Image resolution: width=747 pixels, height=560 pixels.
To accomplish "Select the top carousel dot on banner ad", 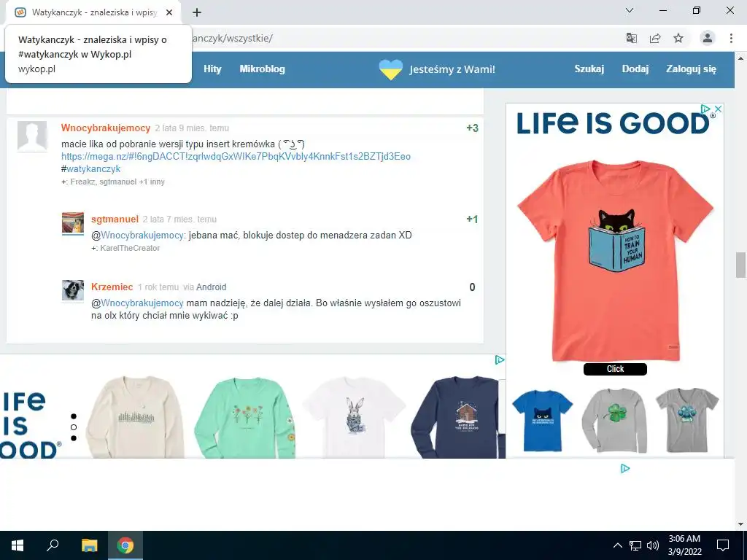I will click(74, 416).
